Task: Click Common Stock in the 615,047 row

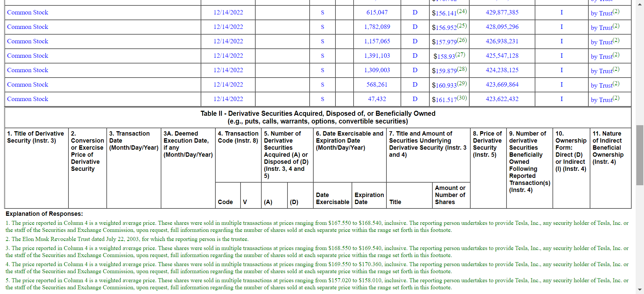Action: tap(28, 12)
